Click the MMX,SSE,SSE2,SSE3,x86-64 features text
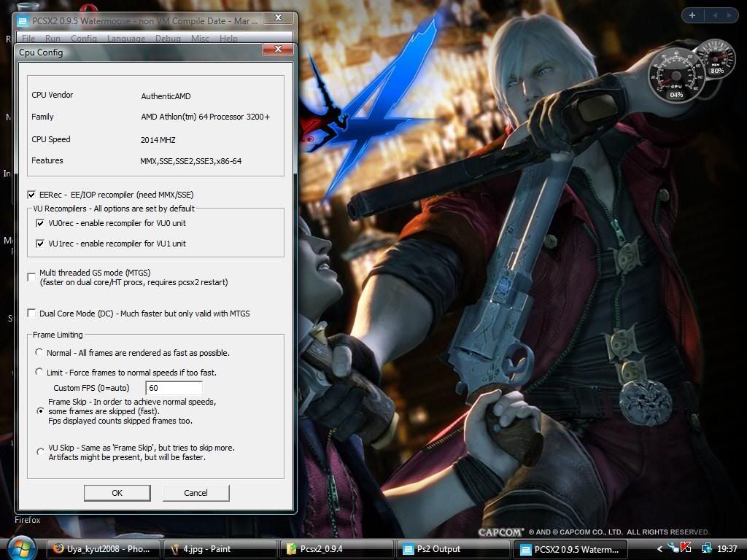The width and height of the screenshot is (747, 560). point(190,161)
